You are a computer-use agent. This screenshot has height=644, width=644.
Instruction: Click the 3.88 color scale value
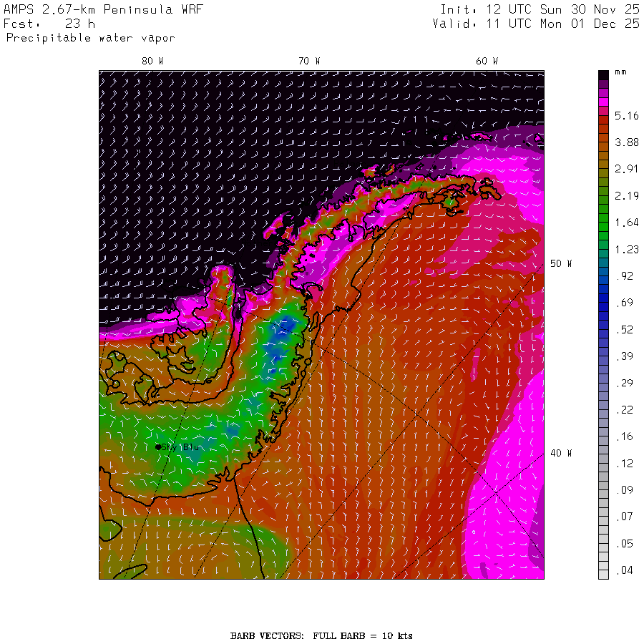click(627, 142)
